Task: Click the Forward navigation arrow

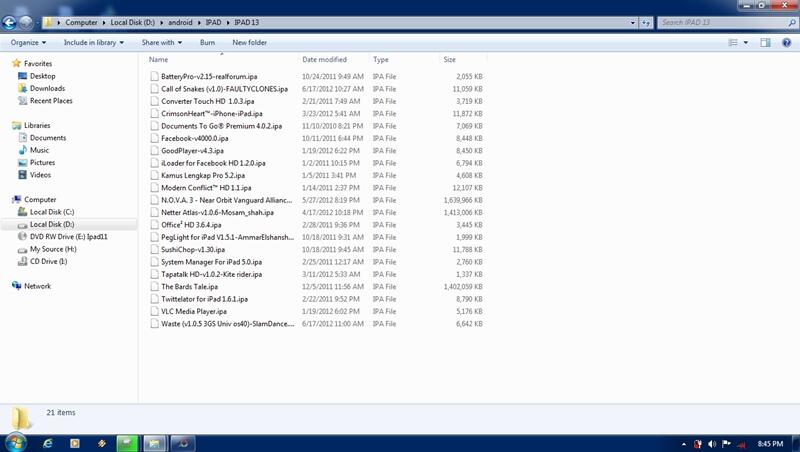Action: (26, 22)
